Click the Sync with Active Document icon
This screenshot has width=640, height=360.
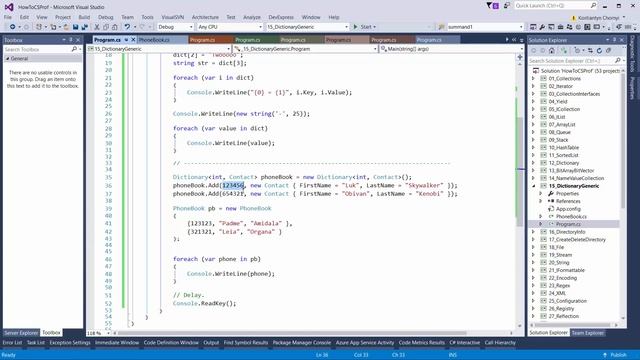(x=590, y=51)
